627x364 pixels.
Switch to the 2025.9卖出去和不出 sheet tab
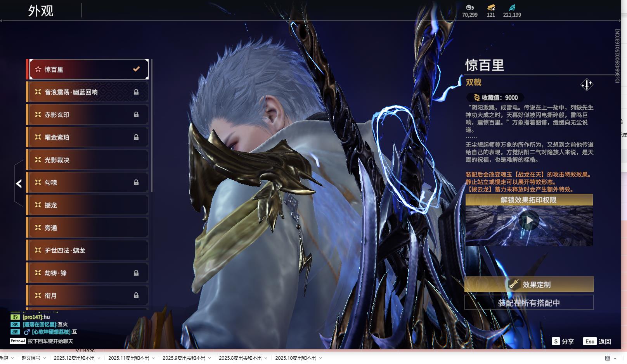coord(184,358)
